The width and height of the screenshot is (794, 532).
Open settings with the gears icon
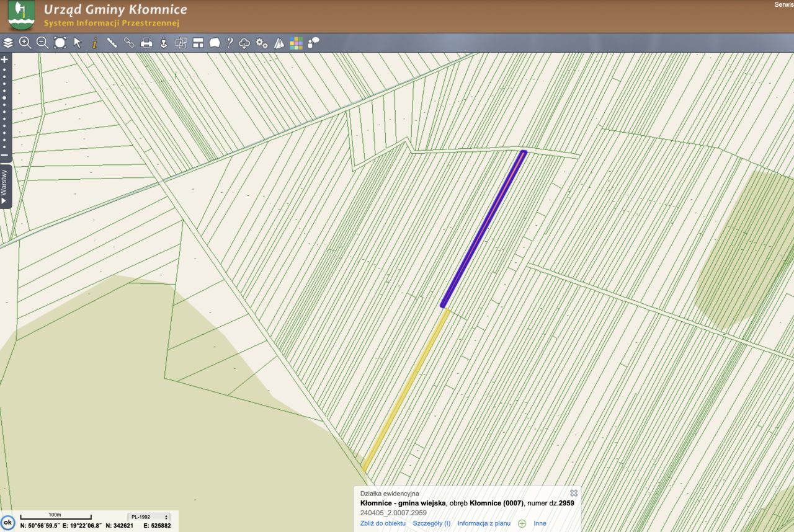click(262, 43)
